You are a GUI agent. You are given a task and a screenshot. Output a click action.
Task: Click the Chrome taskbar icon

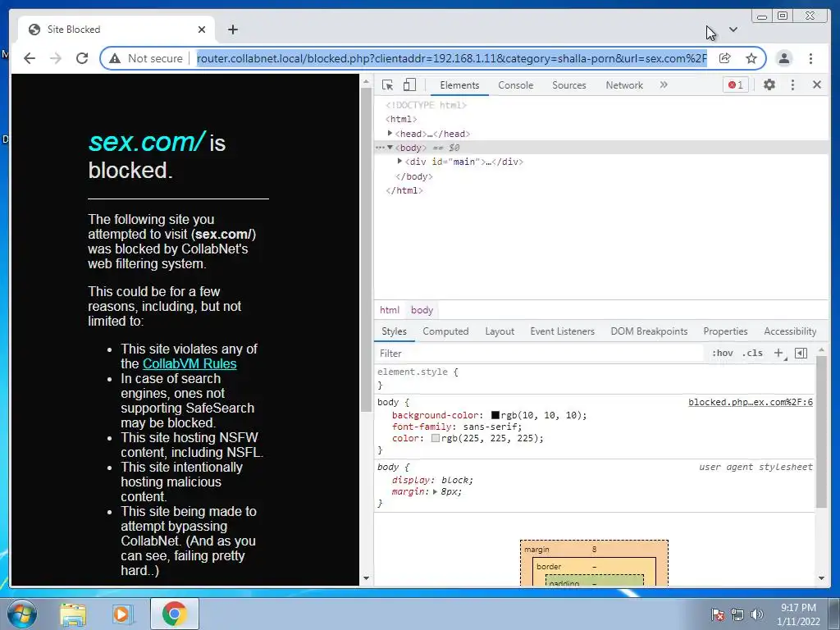click(174, 614)
